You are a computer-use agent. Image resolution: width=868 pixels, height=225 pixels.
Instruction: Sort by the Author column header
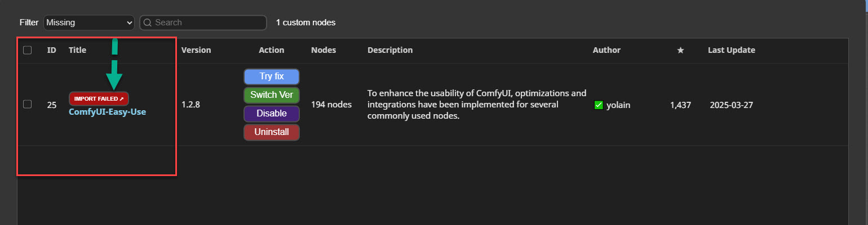606,50
